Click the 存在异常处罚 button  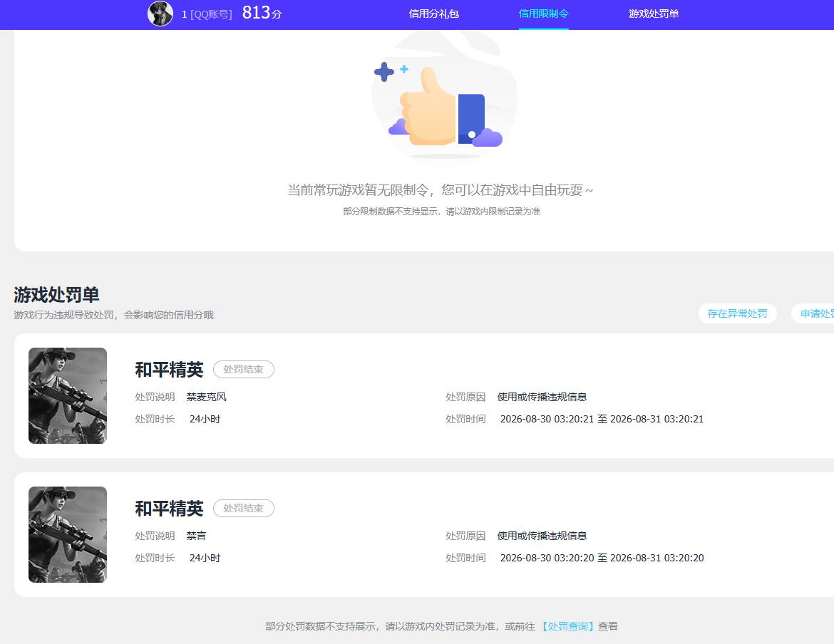point(737,313)
